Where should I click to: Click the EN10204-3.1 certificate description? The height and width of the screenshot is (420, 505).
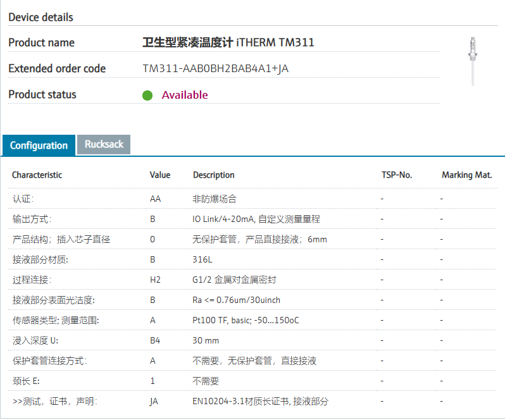pos(260,401)
